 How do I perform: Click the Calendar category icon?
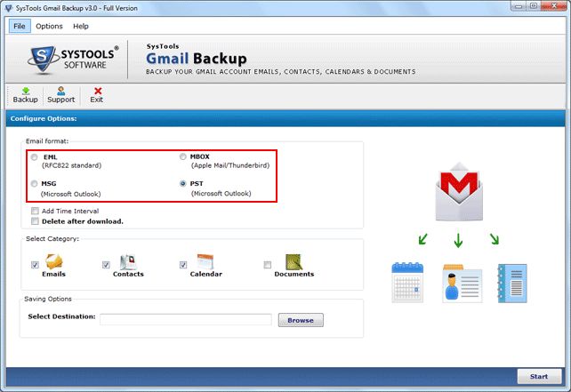pyautogui.click(x=205, y=261)
